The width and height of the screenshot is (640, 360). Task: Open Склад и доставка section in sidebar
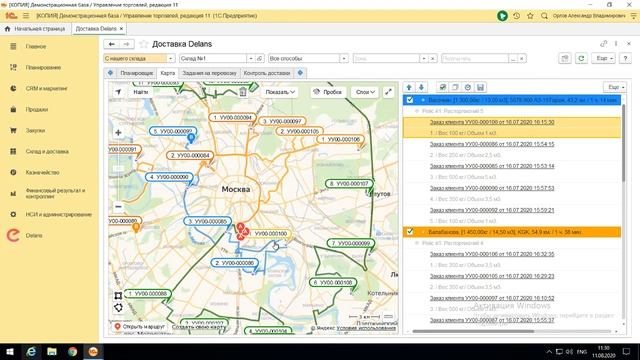(x=47, y=151)
